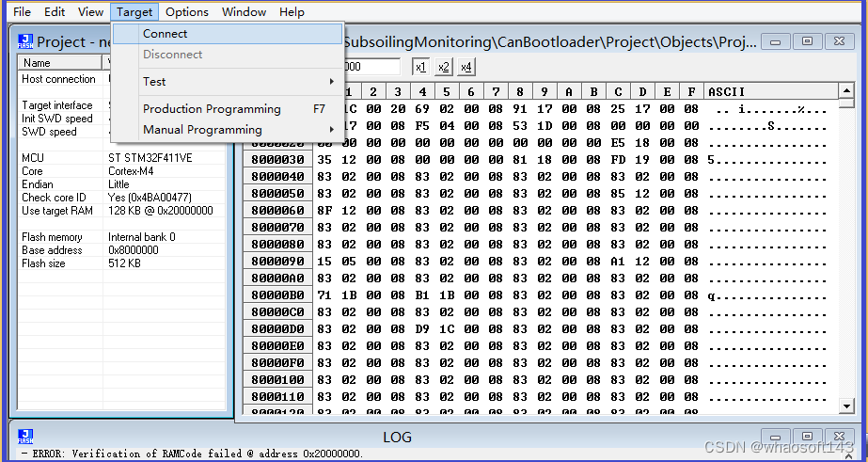
Task: Open the Window menu
Action: 244,11
